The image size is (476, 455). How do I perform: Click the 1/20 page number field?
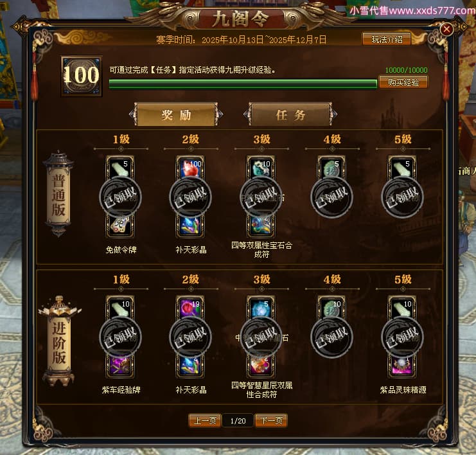[x=238, y=421]
